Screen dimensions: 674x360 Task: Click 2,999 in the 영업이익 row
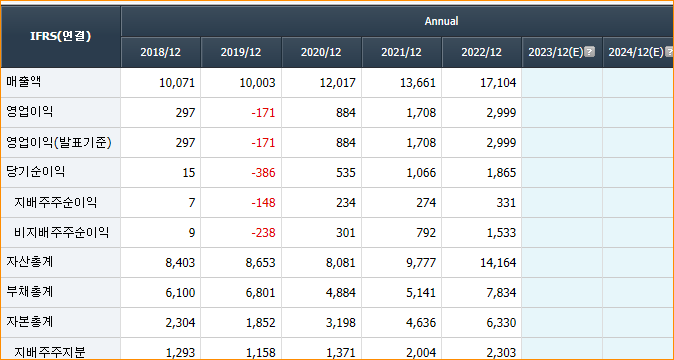[502, 113]
